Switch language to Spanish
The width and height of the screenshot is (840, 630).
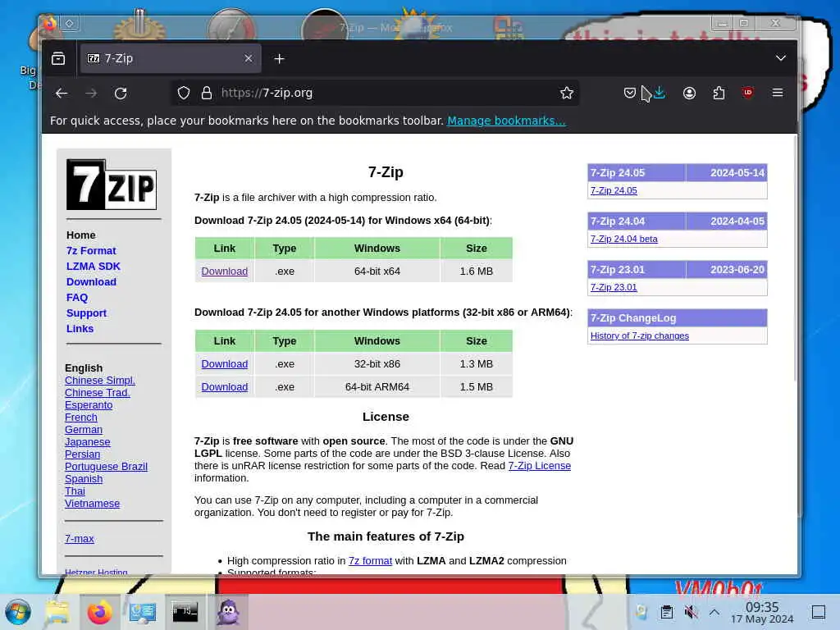click(84, 479)
